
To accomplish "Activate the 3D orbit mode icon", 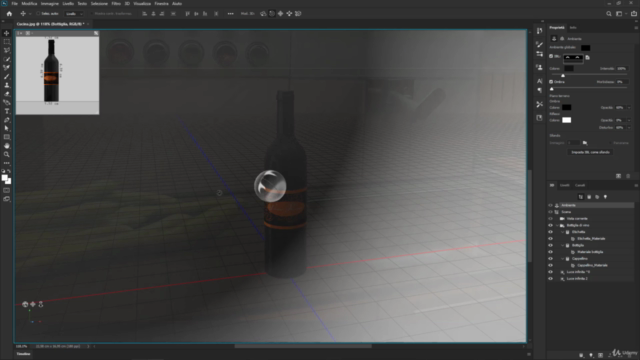I will pyautogui.click(x=263, y=13).
